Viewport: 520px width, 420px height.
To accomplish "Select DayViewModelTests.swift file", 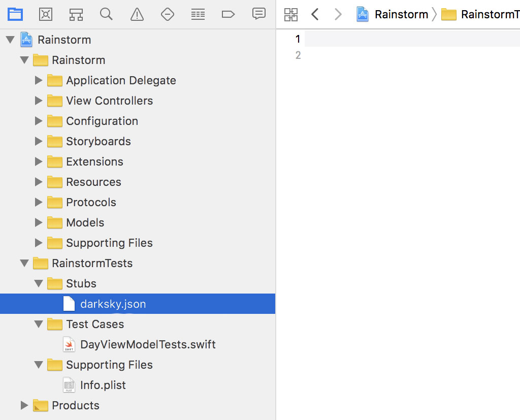I will (147, 344).
